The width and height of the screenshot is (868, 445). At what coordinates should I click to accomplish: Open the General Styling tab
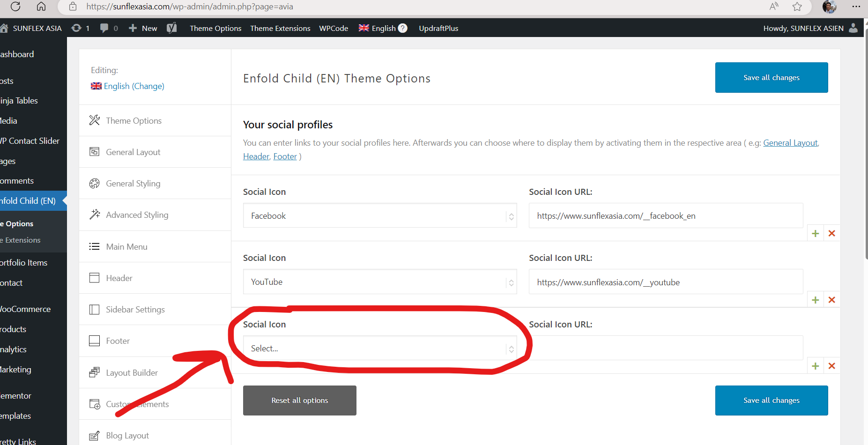coord(155,183)
